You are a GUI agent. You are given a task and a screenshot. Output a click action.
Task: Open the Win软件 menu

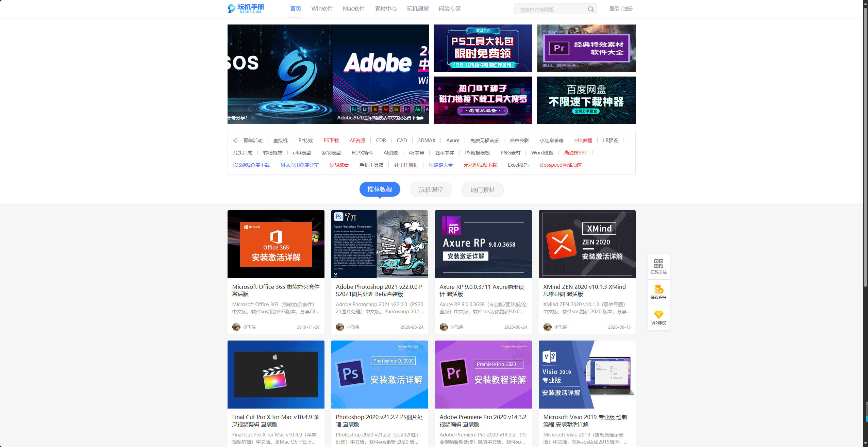pos(322,9)
